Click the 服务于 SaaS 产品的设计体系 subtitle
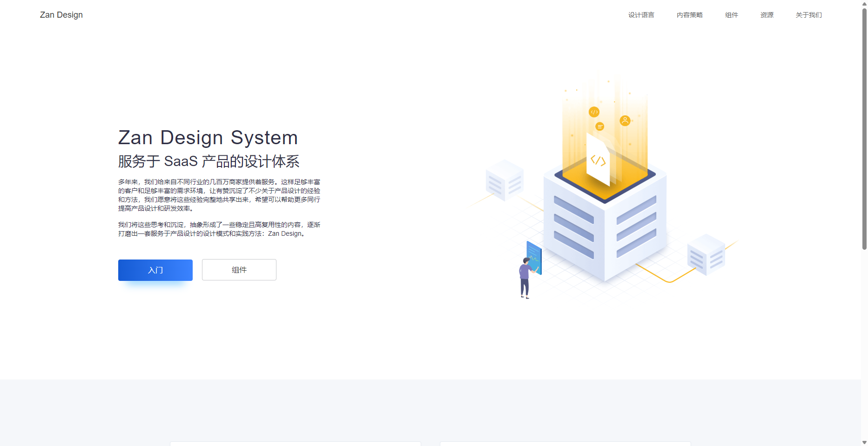Image resolution: width=868 pixels, height=446 pixels. [209, 161]
